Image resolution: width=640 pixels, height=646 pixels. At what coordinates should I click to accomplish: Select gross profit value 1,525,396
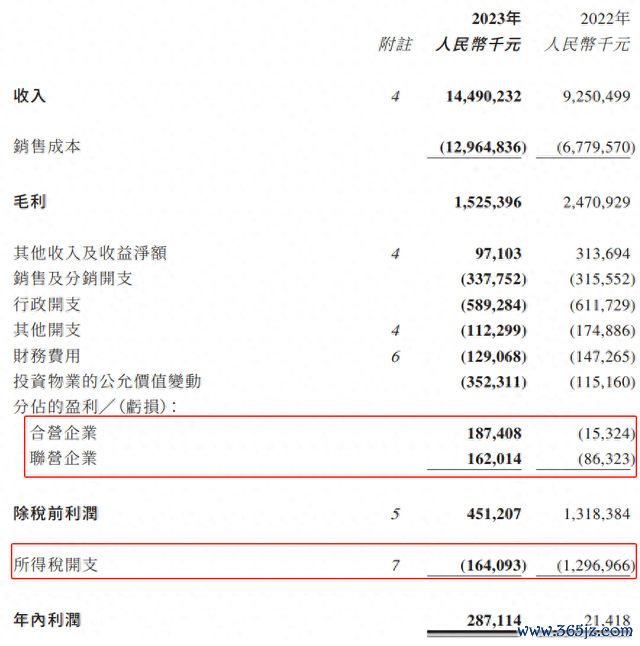[x=488, y=202]
